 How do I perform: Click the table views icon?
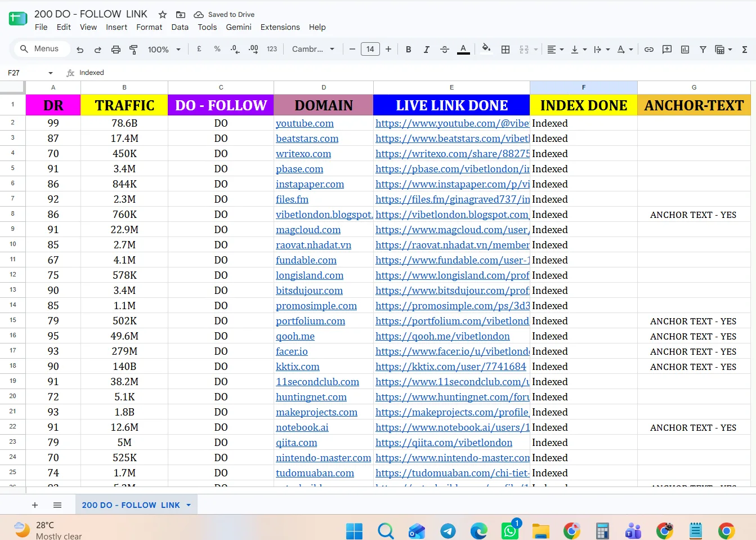(719, 50)
